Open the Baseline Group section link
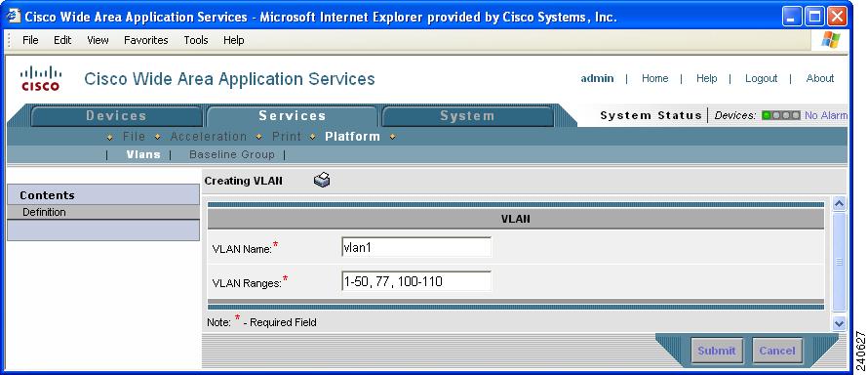 coord(232,154)
